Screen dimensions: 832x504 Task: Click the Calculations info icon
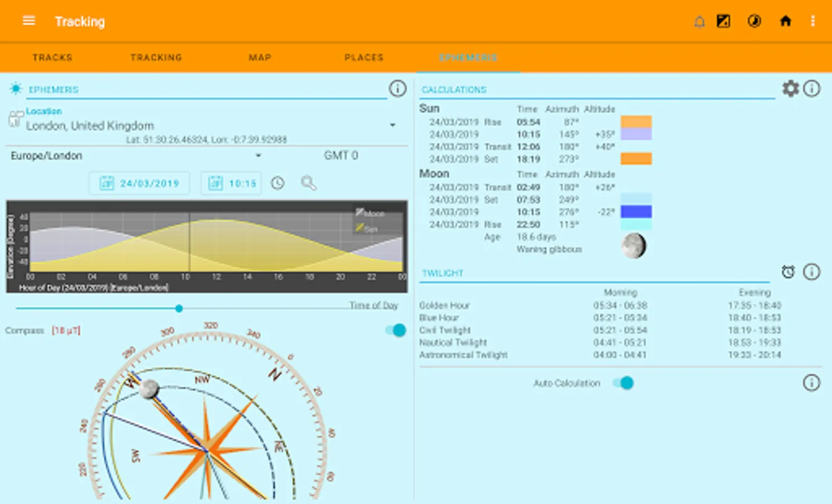[812, 88]
